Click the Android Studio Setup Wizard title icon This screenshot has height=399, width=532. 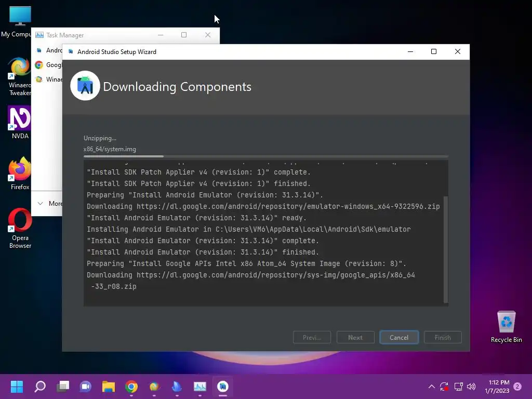pyautogui.click(x=71, y=51)
